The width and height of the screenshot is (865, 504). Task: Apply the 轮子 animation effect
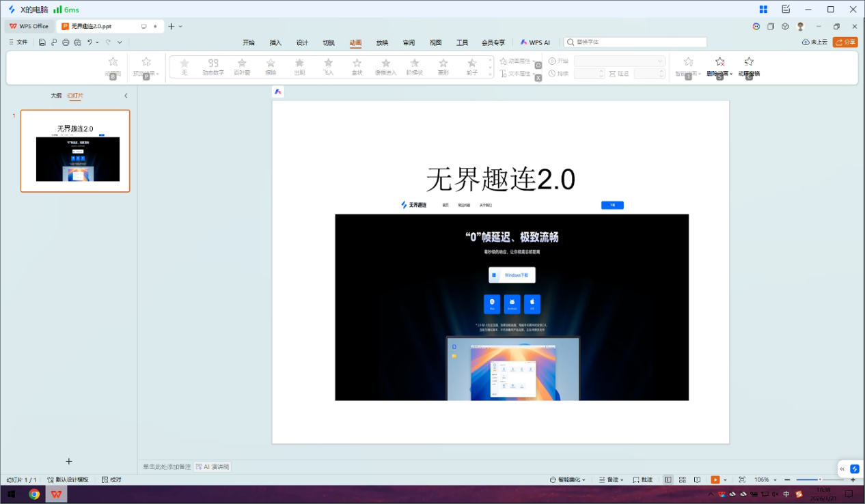(471, 66)
